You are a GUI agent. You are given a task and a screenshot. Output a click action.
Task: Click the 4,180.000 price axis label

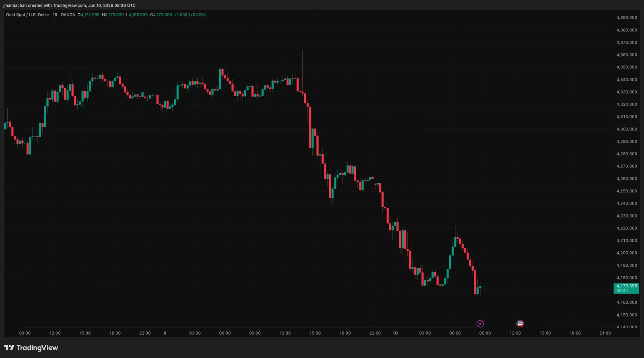tap(627, 278)
